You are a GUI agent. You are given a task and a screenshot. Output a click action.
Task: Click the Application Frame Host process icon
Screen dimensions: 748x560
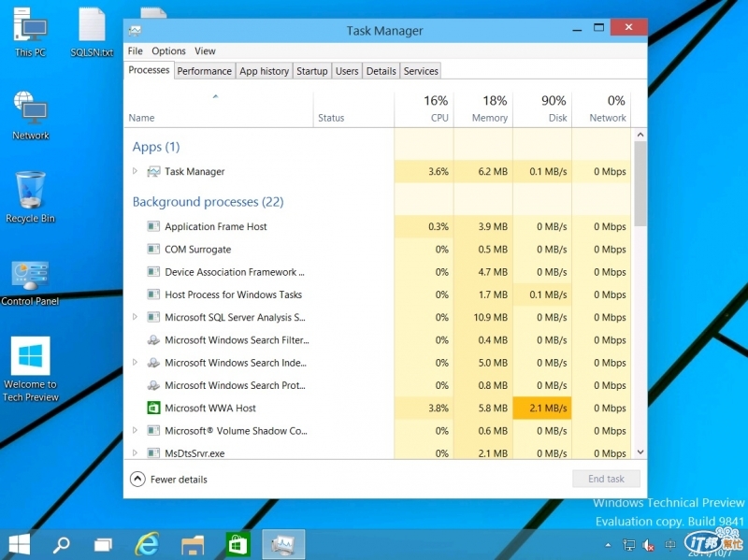click(x=153, y=226)
